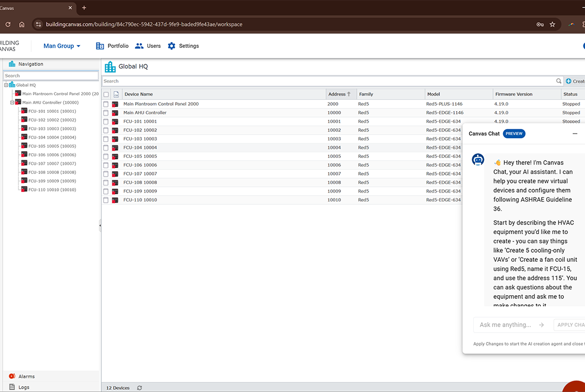
Task: Click the Logs icon in sidebar
Action: [12, 387]
